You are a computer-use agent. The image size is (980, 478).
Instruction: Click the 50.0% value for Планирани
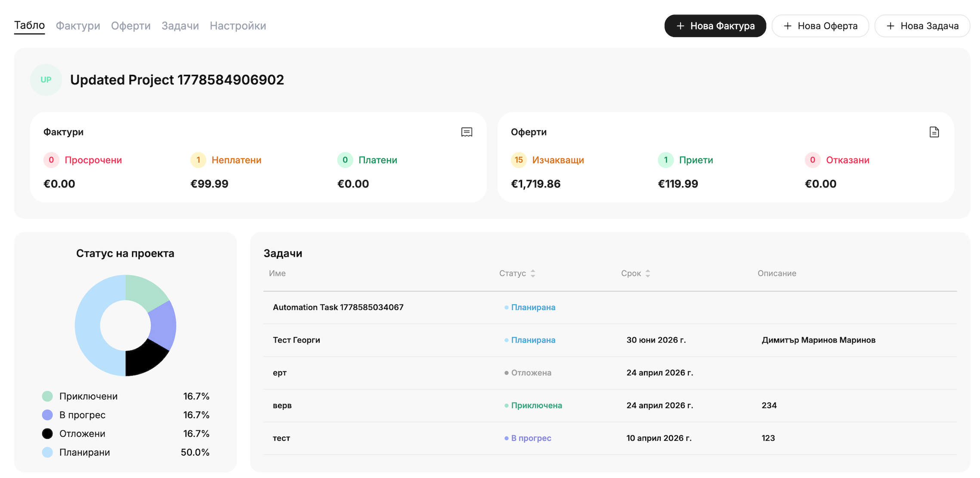(195, 452)
